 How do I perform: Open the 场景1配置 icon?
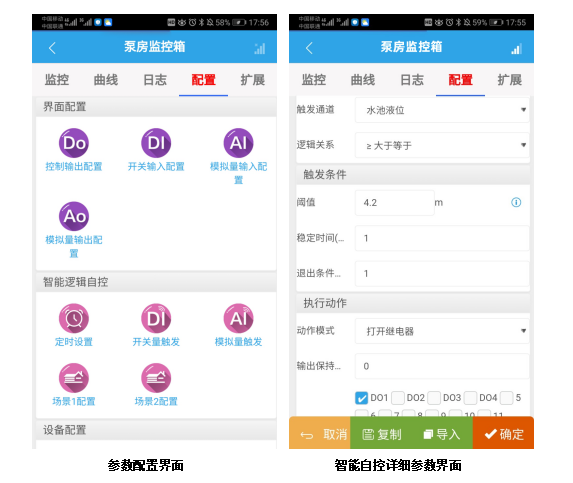(x=74, y=378)
